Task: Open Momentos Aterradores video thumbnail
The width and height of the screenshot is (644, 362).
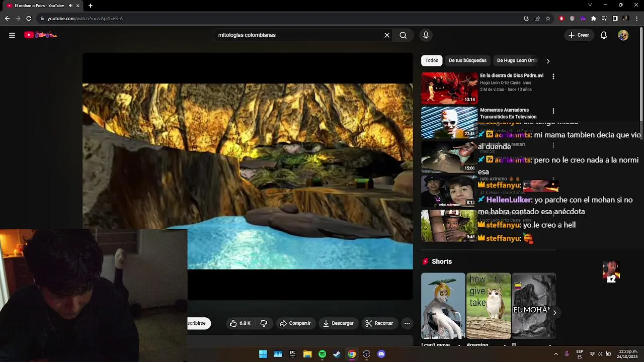Action: point(449,122)
